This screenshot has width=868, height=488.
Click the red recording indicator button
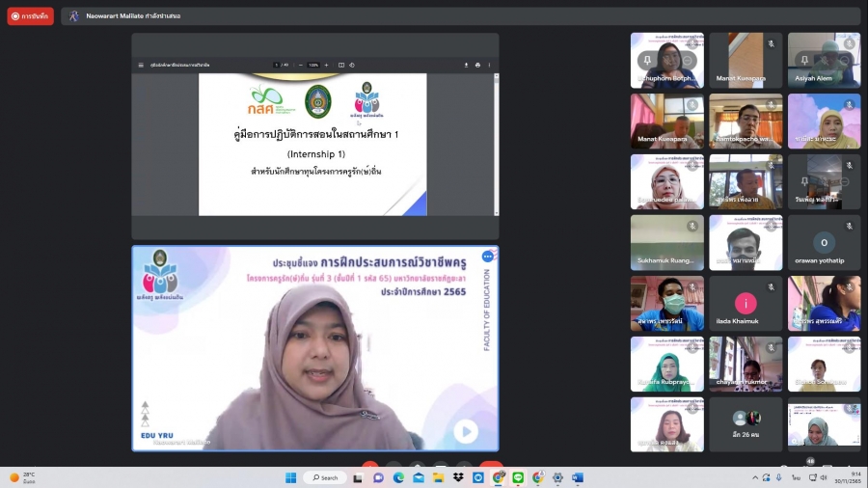pos(31,16)
